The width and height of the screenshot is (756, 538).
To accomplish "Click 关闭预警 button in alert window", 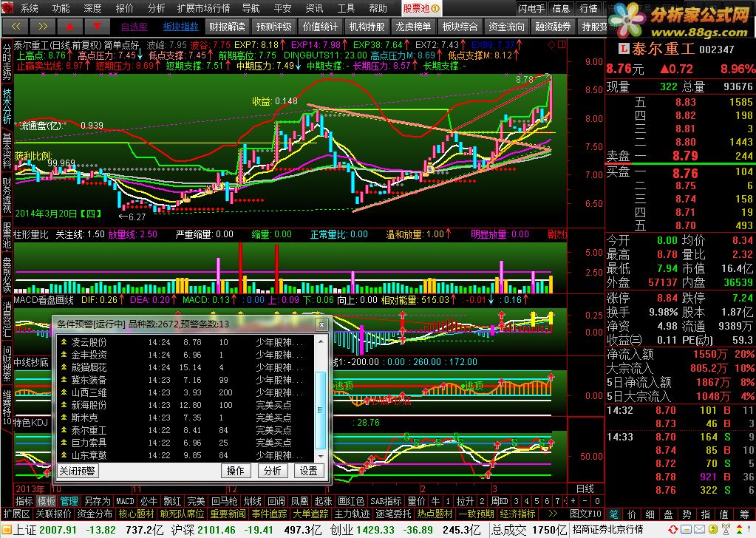I will [x=78, y=471].
